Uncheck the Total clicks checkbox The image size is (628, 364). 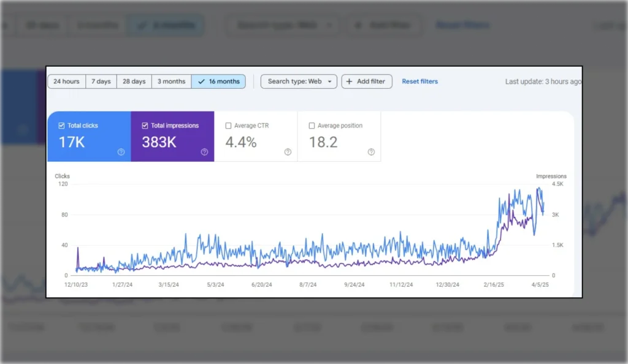click(x=61, y=126)
